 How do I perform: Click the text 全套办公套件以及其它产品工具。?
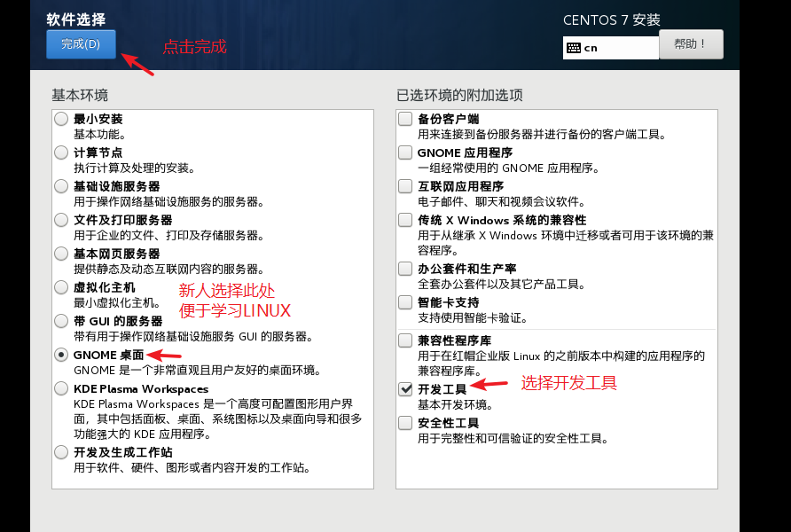point(502,284)
